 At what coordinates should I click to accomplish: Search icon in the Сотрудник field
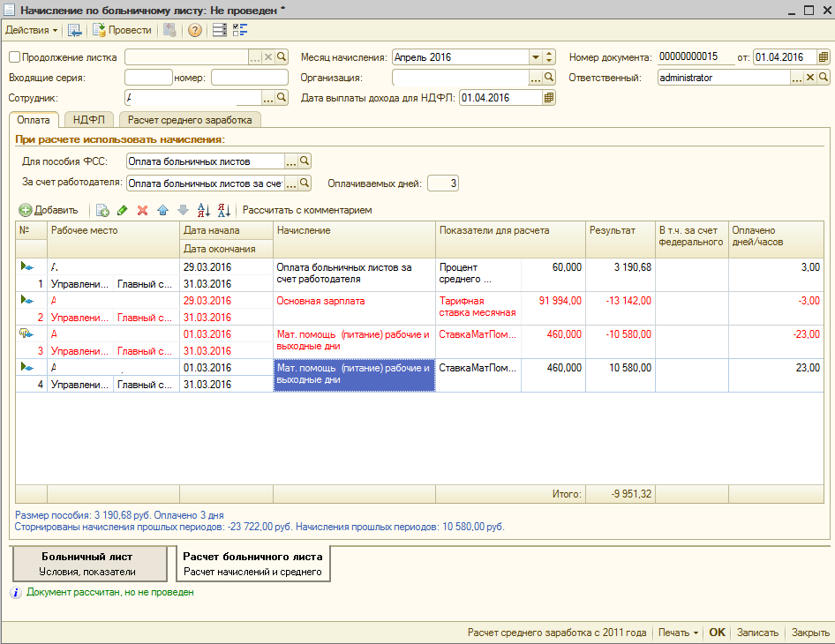(x=282, y=98)
